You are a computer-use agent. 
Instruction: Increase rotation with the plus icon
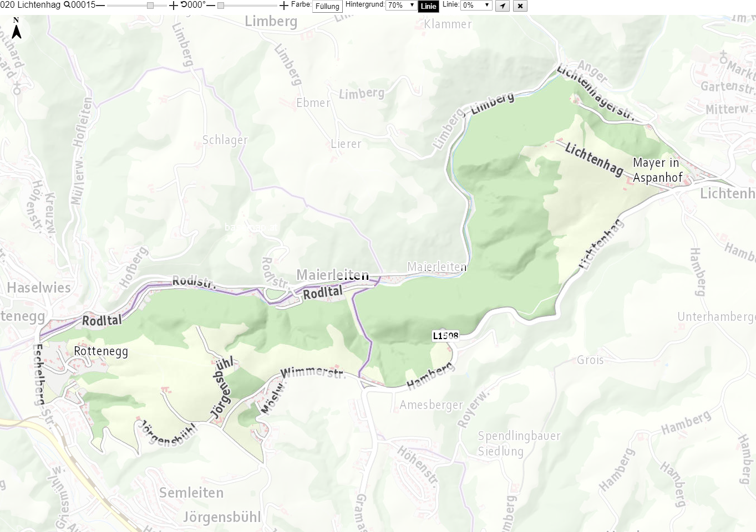[284, 6]
